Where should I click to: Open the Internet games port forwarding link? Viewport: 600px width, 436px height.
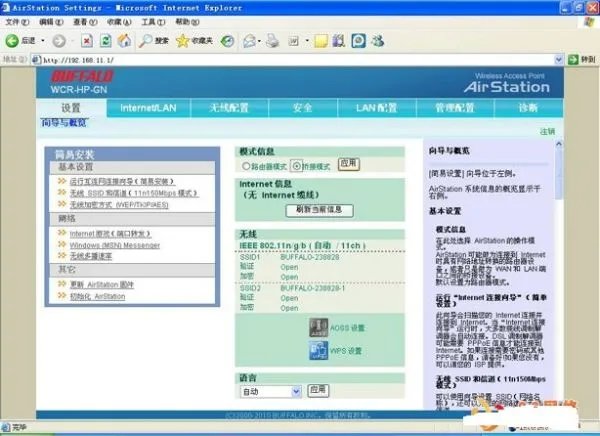tap(110, 234)
